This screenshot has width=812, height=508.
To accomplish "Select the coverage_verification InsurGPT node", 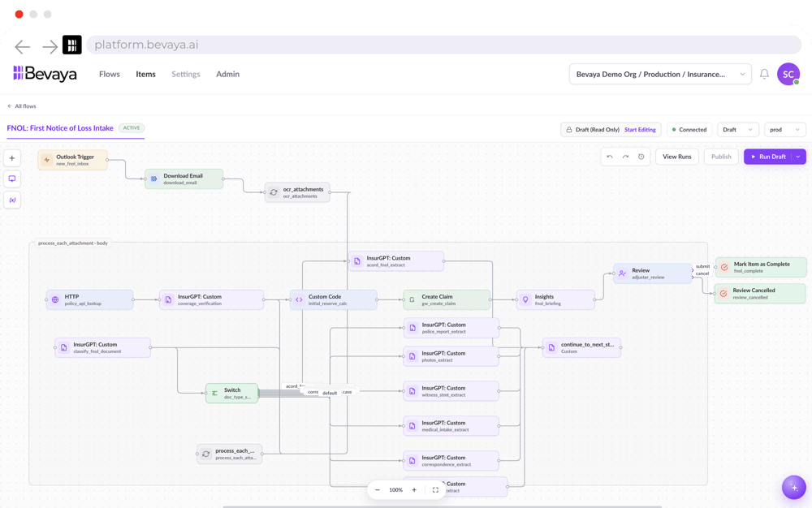I will (211, 300).
